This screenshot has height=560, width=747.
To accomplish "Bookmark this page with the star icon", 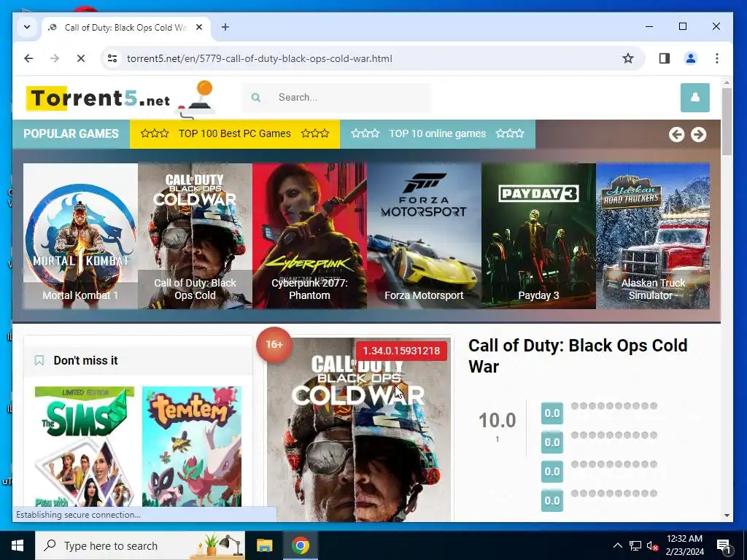I will coord(628,58).
